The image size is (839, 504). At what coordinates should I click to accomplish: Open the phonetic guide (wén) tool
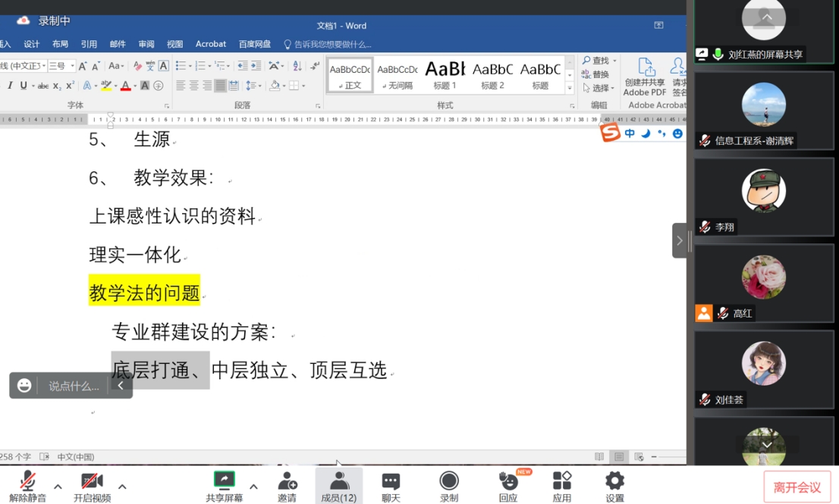[150, 66]
